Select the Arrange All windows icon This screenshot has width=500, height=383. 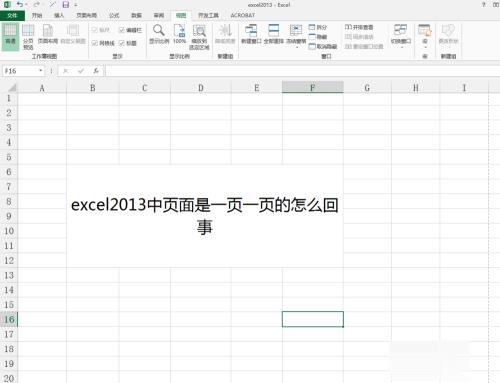click(x=273, y=34)
